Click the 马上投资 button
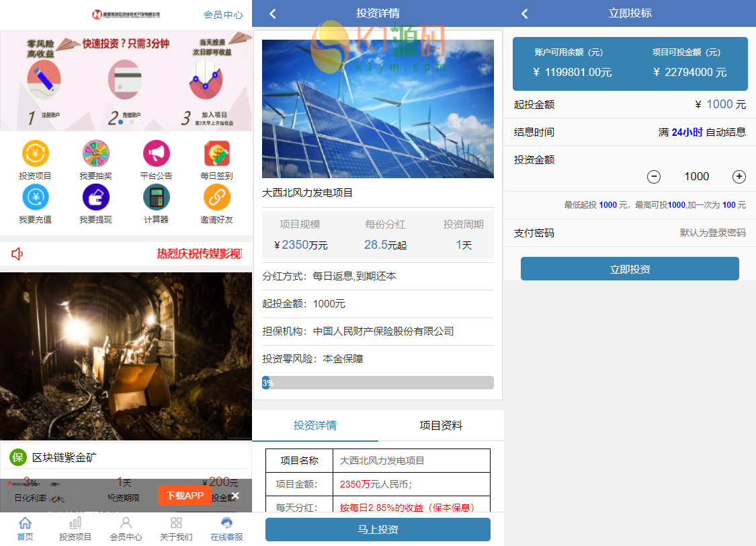756x546 pixels. (x=378, y=529)
